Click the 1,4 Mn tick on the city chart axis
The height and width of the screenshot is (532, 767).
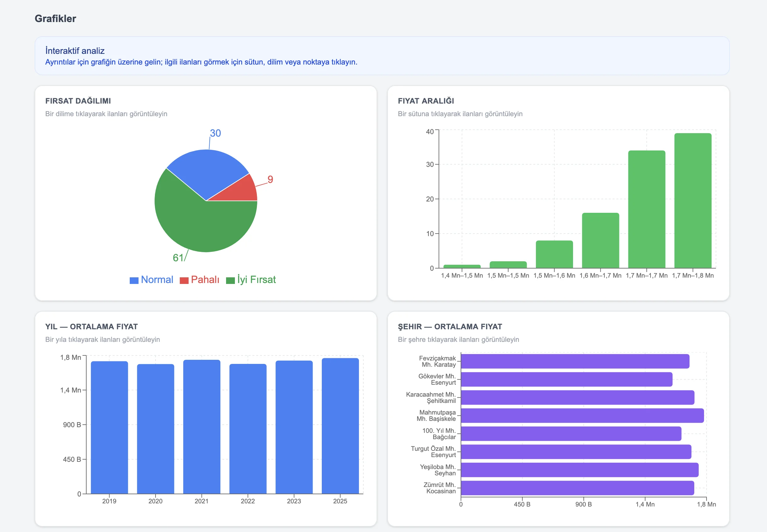(645, 504)
